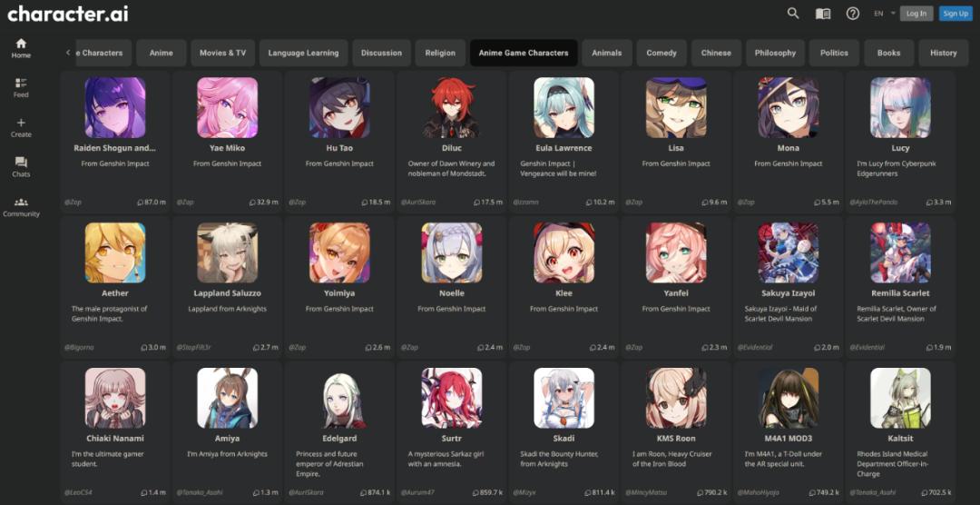Screen dimensions: 980x505
Task: Click the Sign Up button
Action: 955,13
